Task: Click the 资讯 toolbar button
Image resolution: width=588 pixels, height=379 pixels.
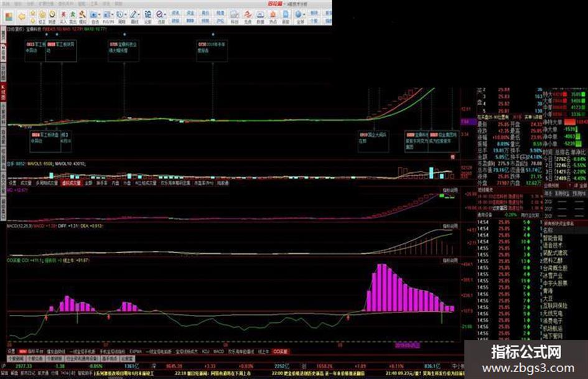Action: (x=175, y=13)
